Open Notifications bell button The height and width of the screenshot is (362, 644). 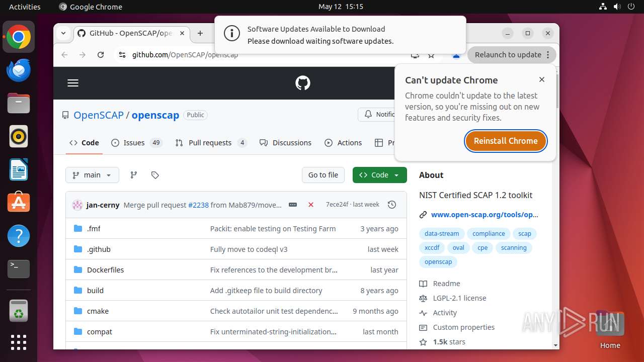coord(377,115)
